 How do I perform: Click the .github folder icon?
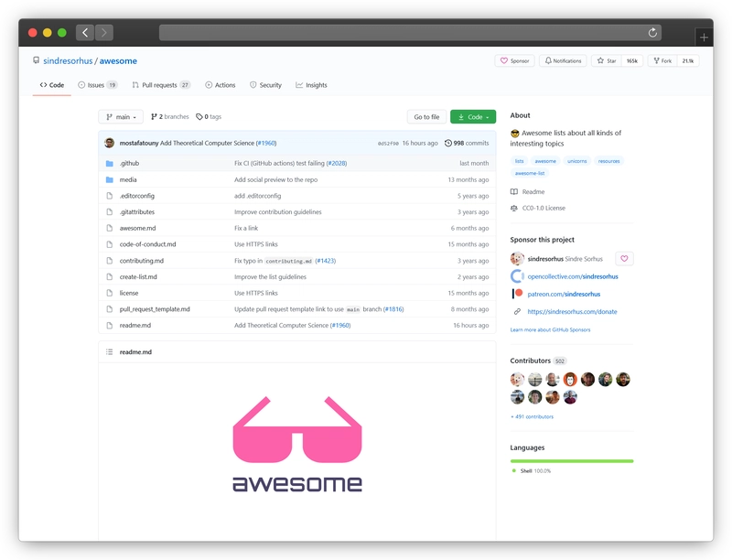coord(110,163)
